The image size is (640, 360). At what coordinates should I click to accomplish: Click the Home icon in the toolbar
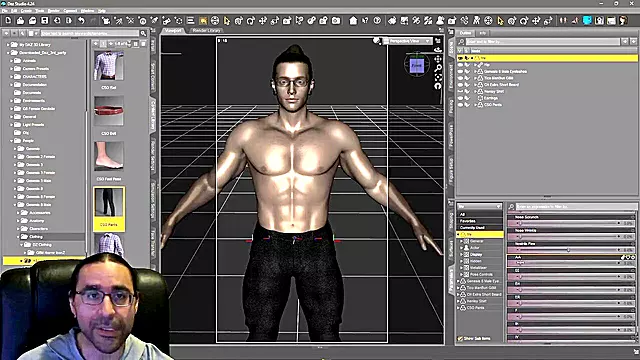(353, 20)
